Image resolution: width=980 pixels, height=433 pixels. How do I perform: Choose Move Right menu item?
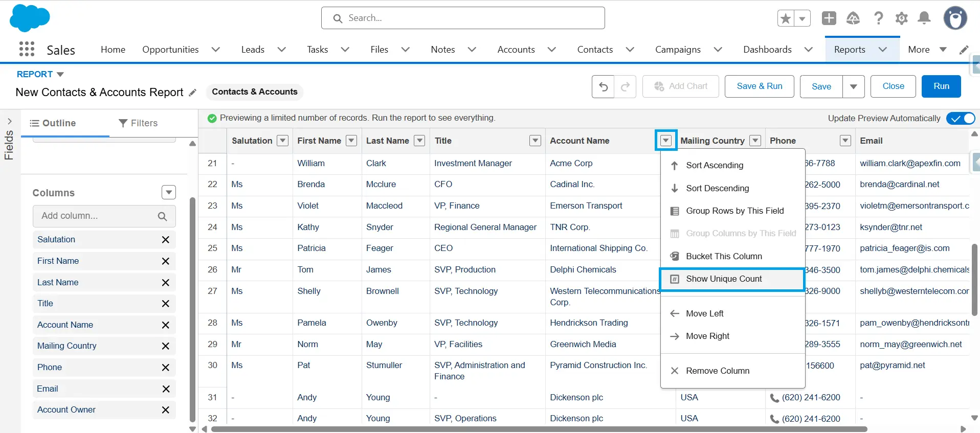(x=733, y=336)
